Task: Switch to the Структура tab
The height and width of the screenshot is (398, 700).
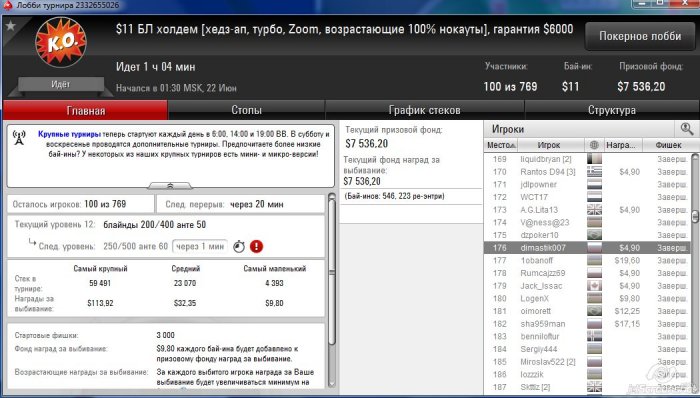Action: pos(612,110)
